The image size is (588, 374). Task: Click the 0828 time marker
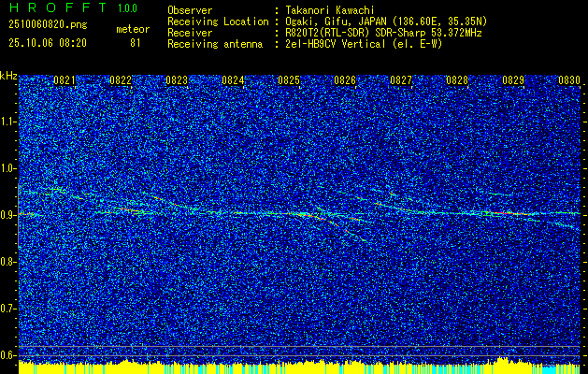point(457,80)
